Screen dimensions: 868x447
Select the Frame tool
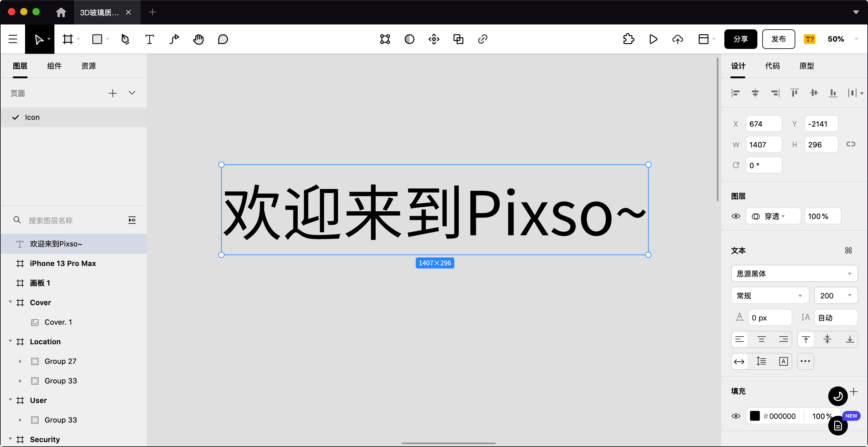68,39
